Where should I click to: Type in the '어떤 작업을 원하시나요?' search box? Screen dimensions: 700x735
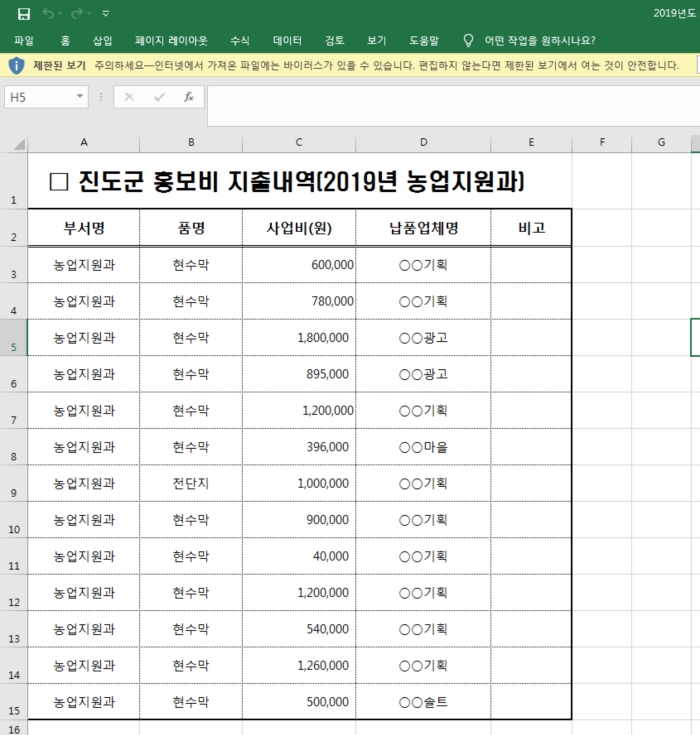coord(540,41)
